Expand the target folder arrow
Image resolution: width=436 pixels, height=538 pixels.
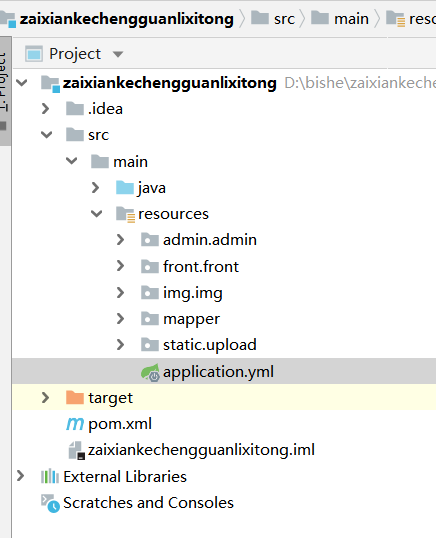(x=46, y=398)
